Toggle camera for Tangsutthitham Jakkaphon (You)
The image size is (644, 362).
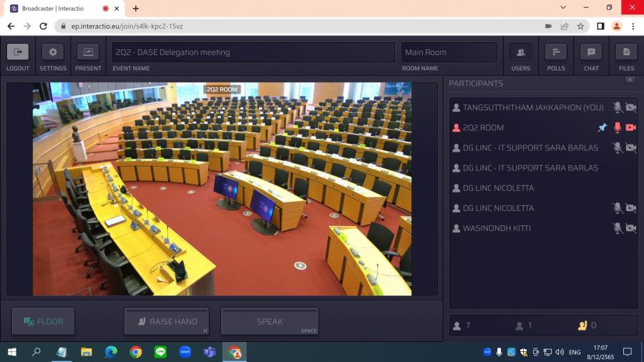(631, 107)
